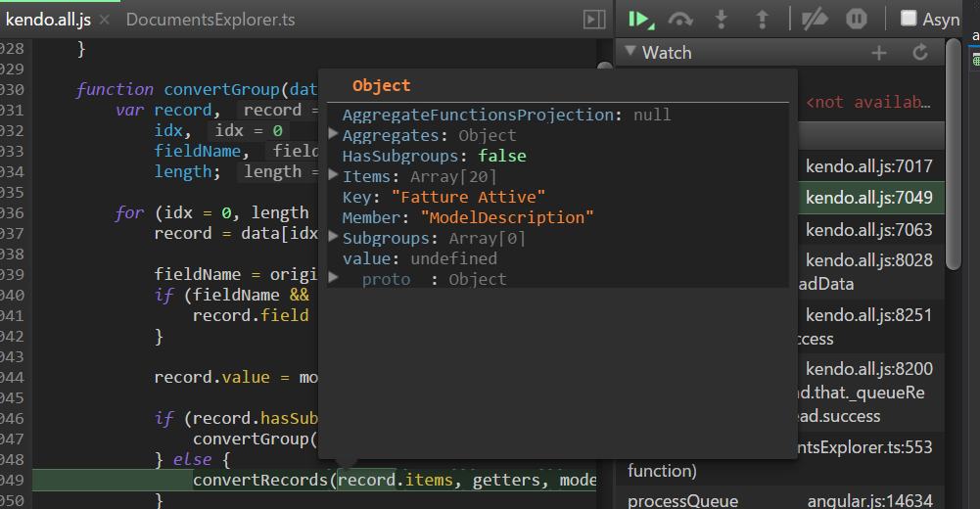Refresh the watch expressions
Viewport: 980px width, 509px height.
919,53
